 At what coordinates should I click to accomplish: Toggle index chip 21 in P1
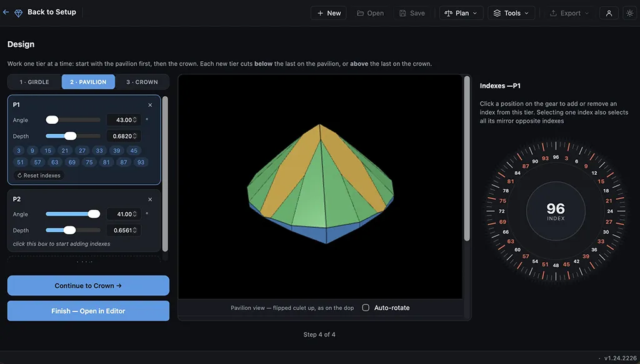65,150
